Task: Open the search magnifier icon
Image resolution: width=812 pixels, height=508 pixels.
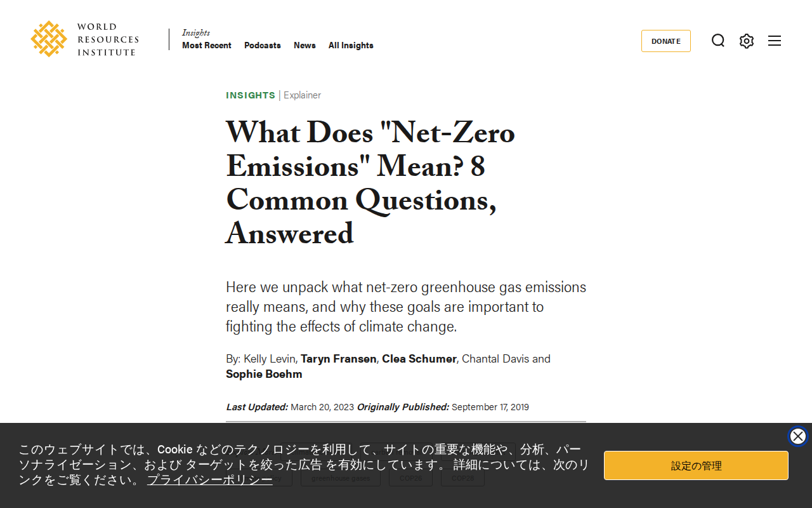Action: [x=718, y=41]
